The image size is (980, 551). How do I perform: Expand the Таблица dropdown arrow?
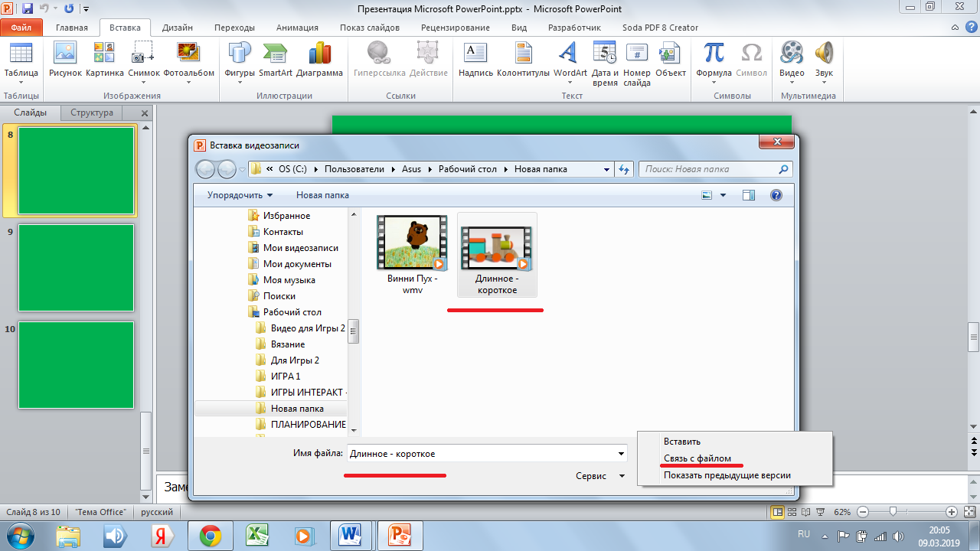pyautogui.click(x=21, y=82)
